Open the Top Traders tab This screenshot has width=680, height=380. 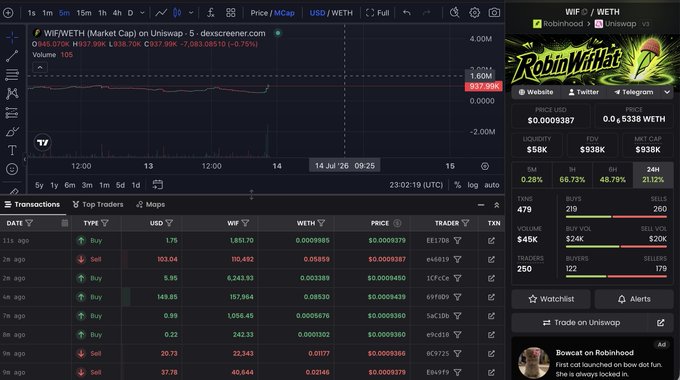pos(98,204)
